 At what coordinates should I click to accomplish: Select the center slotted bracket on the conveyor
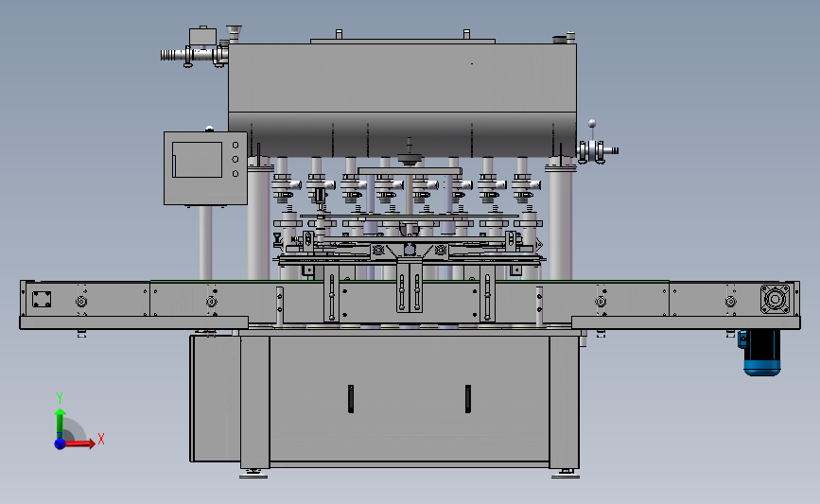pos(410,287)
